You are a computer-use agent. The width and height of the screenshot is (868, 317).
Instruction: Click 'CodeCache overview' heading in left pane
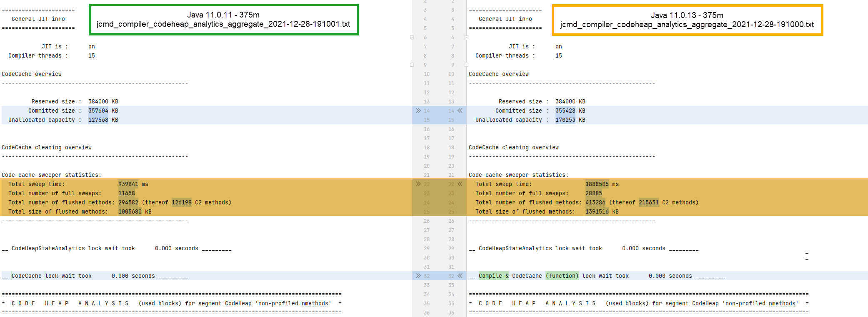click(x=32, y=74)
